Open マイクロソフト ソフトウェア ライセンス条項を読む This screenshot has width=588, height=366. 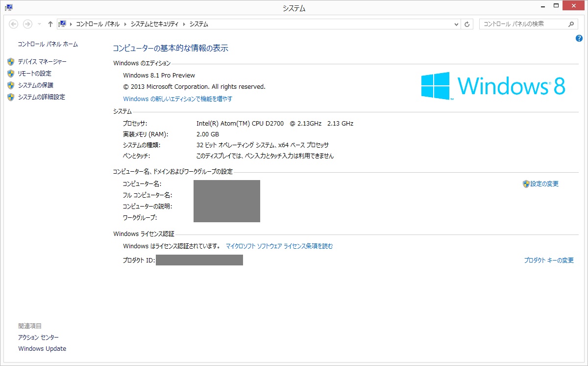(x=279, y=246)
